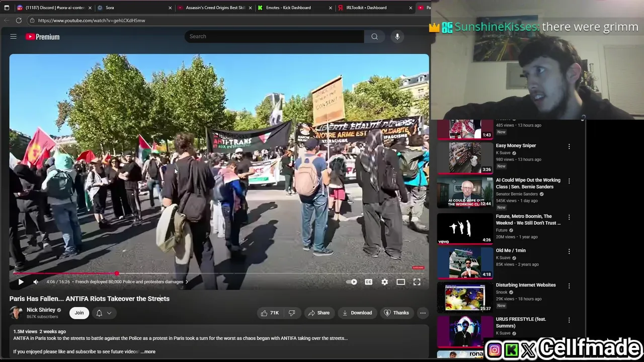Dislike the video
The image size is (644, 362).
pyautogui.click(x=292, y=313)
